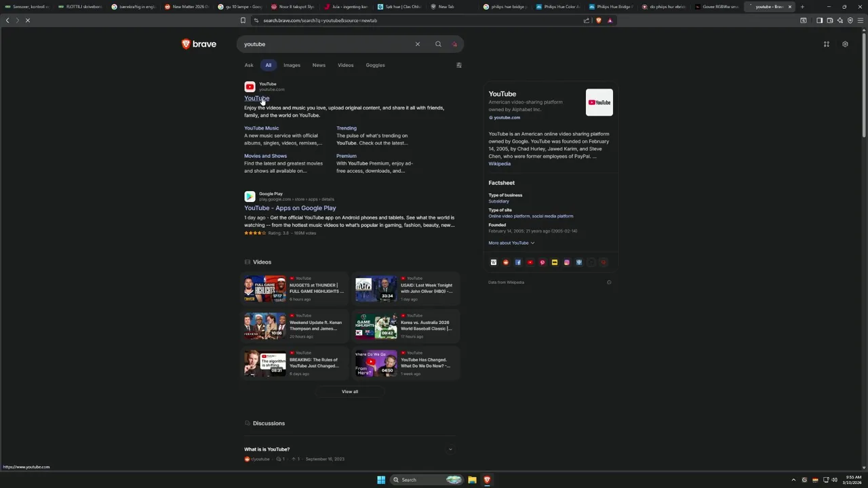Click the Brave browser taskbar icon
This screenshot has width=868, height=488.
coord(487,480)
